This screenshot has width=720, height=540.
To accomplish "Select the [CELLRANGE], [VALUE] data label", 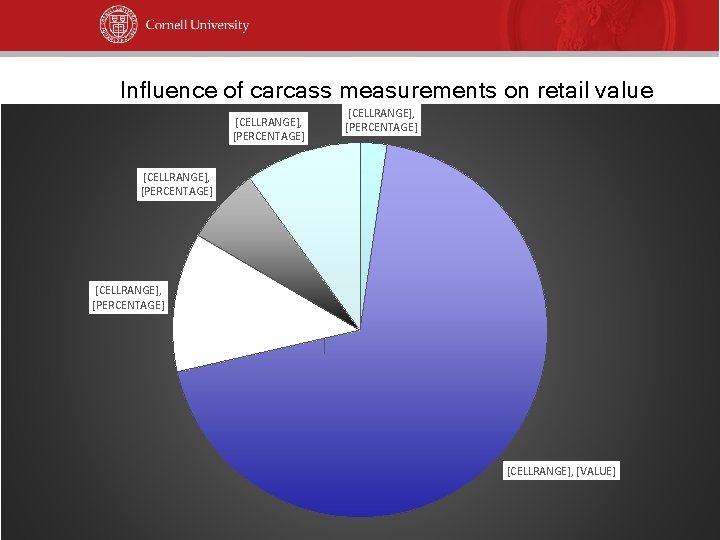I will tap(561, 471).
